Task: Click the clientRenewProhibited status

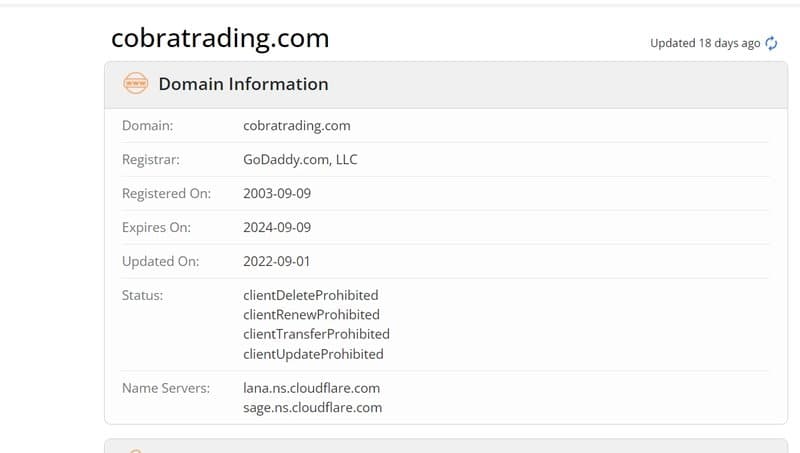Action: (311, 315)
